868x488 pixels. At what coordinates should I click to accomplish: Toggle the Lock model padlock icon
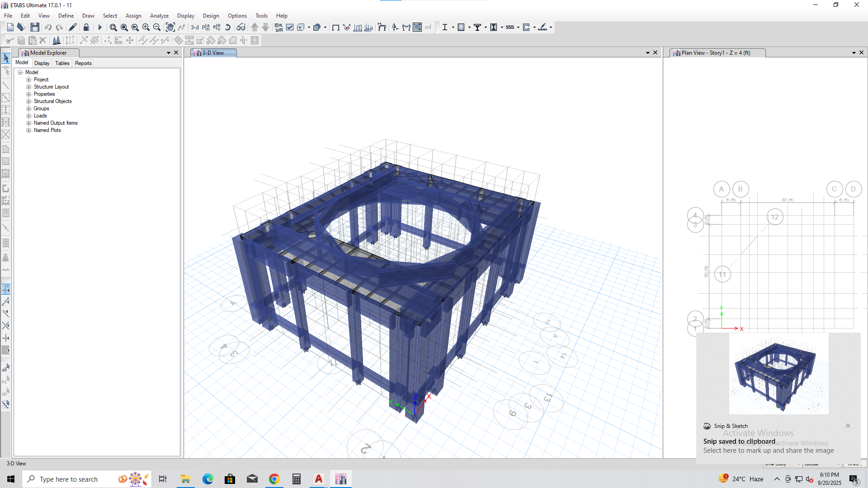click(x=86, y=28)
